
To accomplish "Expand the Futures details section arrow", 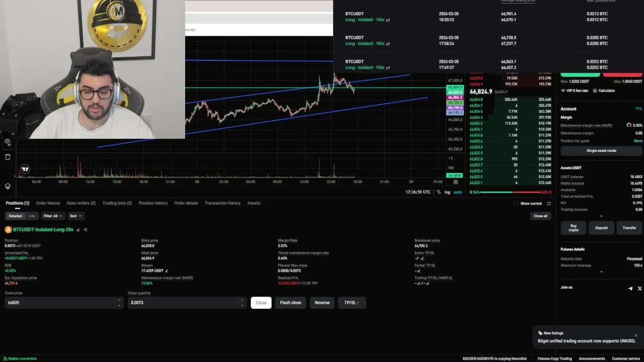I will pos(601,272).
